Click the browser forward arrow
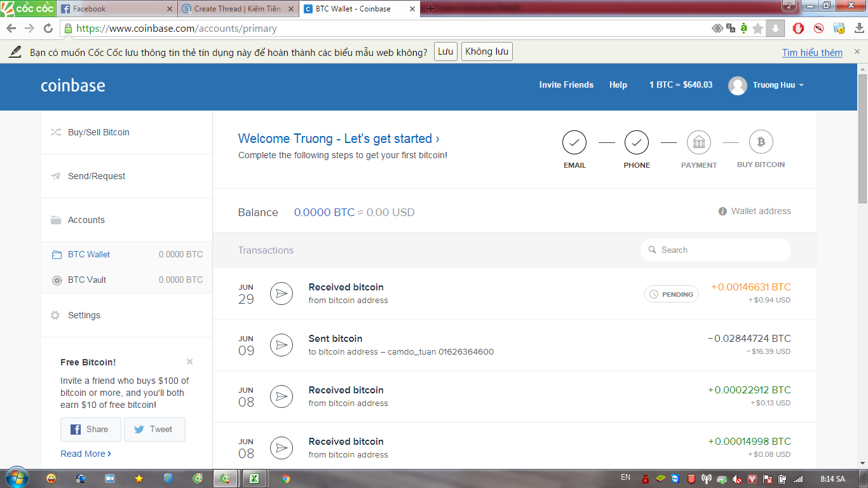The width and height of the screenshot is (868, 488). pos(30,29)
